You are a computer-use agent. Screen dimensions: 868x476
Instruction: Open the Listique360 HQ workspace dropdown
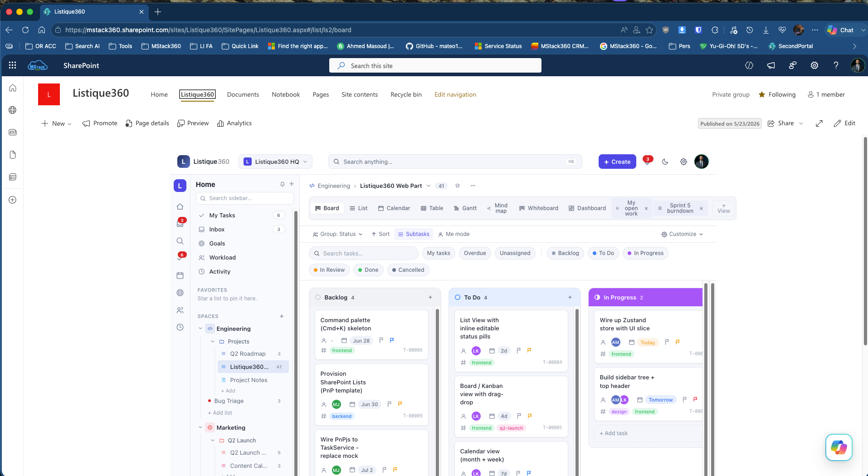[275, 162]
